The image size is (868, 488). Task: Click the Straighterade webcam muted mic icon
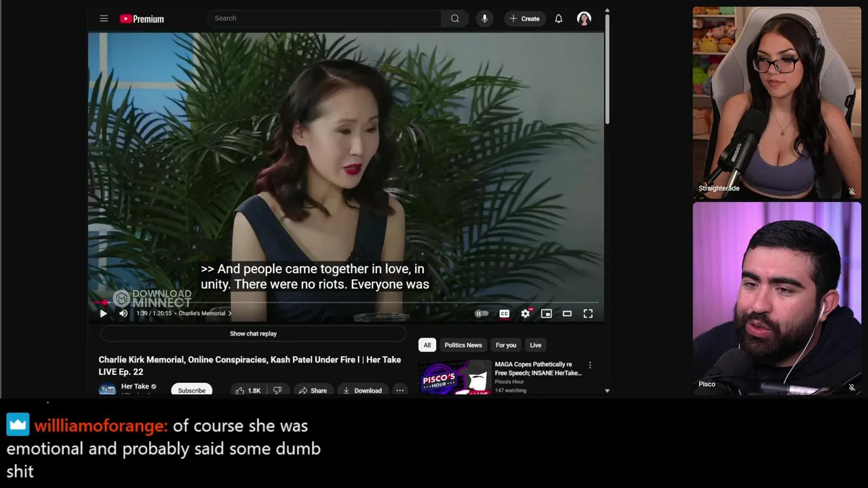[x=852, y=191]
